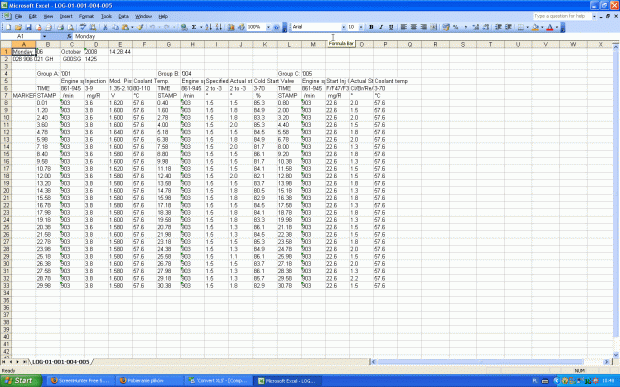Image resolution: width=620 pixels, height=387 pixels.
Task: Click the Start button
Action: (21, 381)
